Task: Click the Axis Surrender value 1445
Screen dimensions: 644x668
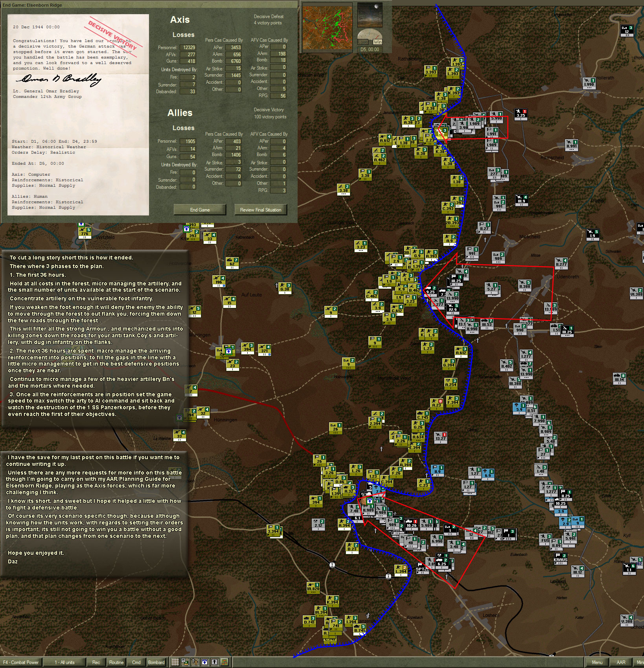Action: pyautogui.click(x=234, y=75)
